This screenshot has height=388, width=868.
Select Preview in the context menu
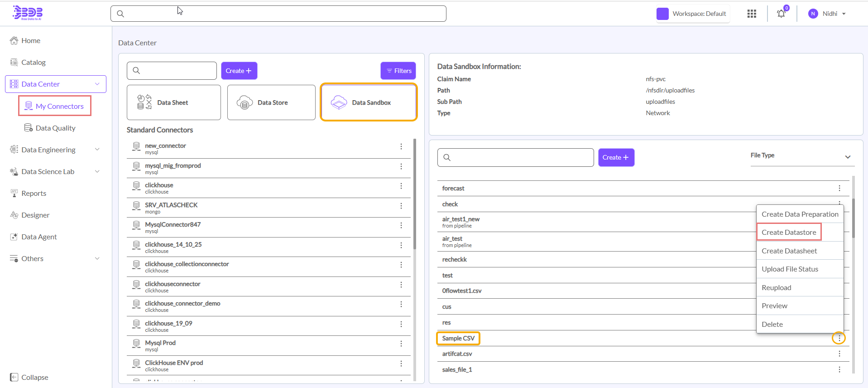click(774, 306)
